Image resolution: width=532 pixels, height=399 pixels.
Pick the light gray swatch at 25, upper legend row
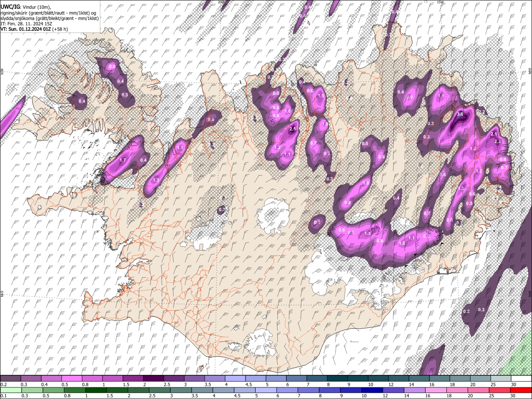point(501,379)
